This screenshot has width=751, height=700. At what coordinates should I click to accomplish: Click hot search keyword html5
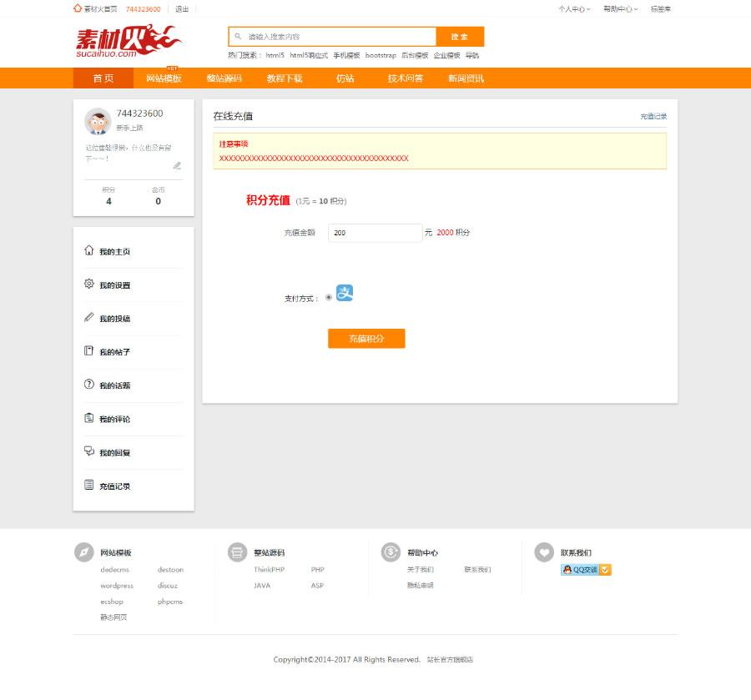click(x=275, y=55)
